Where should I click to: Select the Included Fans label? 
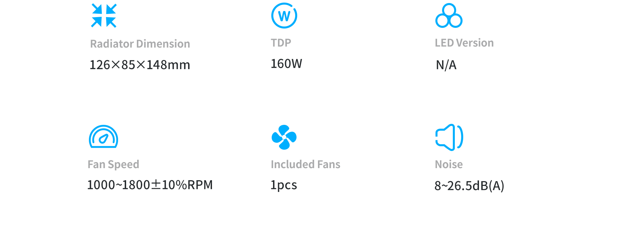[x=306, y=164]
